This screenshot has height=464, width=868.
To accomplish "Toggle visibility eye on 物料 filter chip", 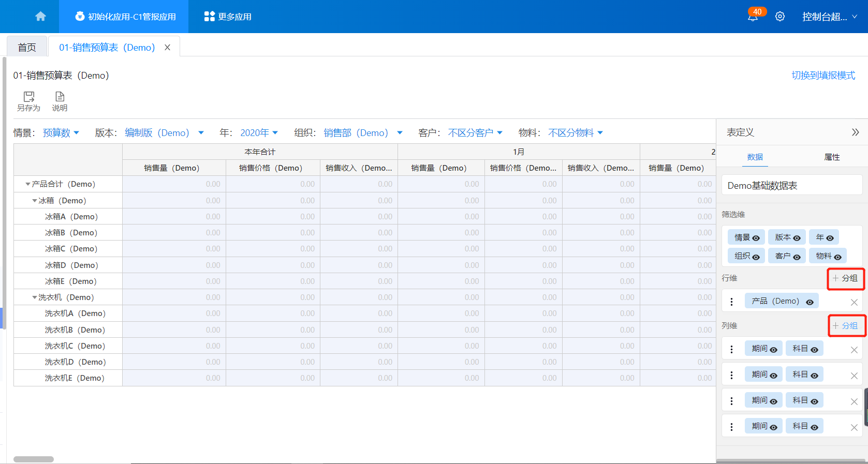I will (837, 257).
